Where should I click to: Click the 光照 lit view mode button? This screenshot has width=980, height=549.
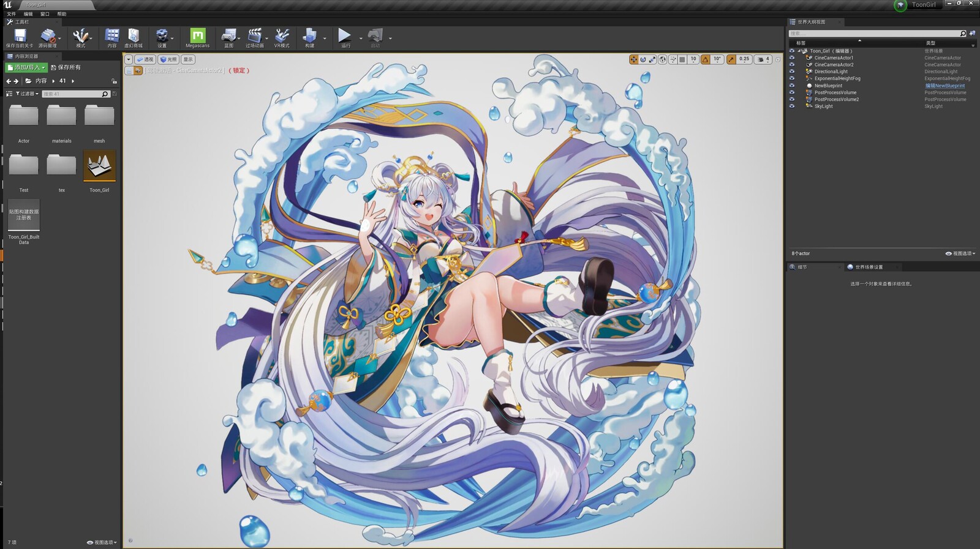pos(168,59)
